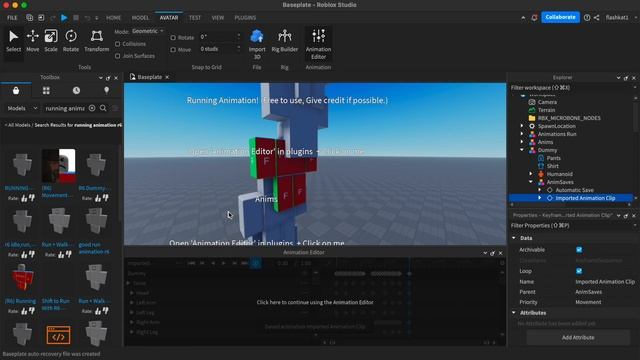This screenshot has width=640, height=360.
Task: Click the Rotate snap degrees field
Action: coord(217,37)
